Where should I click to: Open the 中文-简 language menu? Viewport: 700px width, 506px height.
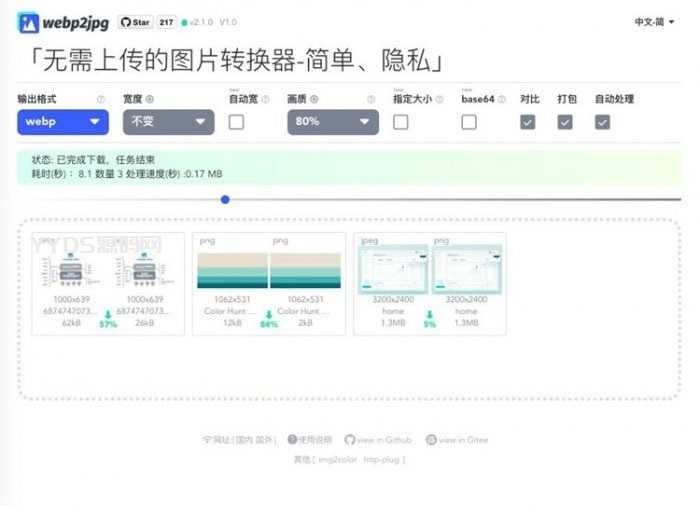click(657, 22)
